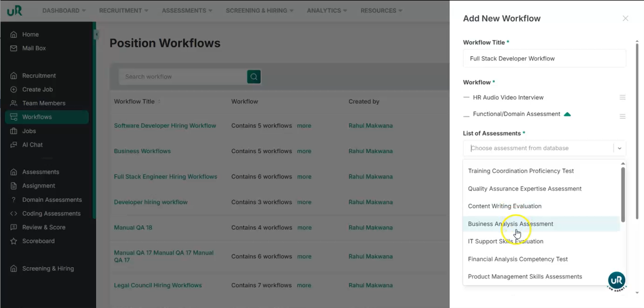
Task: Click drag handle for HR Audio Video Interview
Action: (x=622, y=97)
